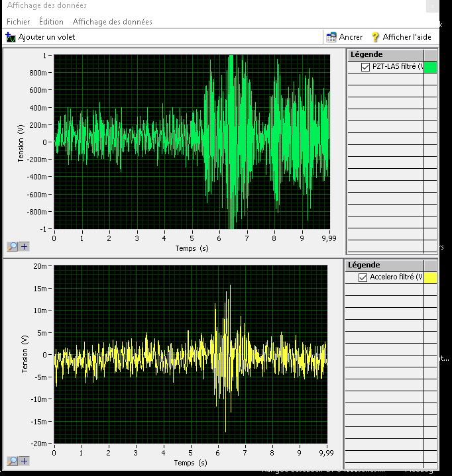Viewport: 452px width, 476px height.
Task: Click the Afficher l'aide text button
Action: (x=406, y=37)
